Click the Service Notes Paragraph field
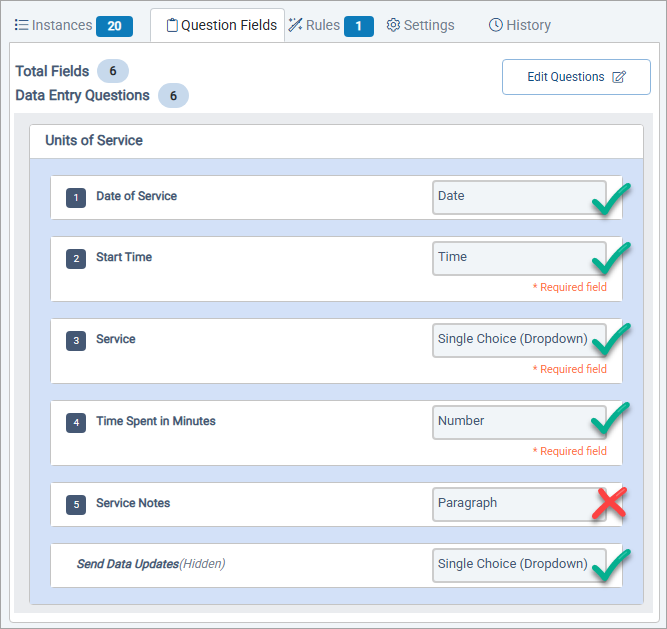 [x=510, y=503]
